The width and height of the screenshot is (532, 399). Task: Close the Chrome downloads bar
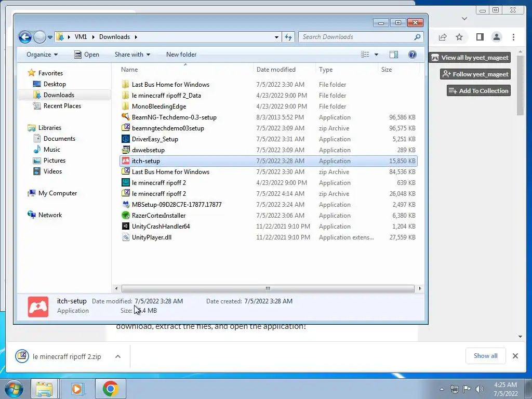pos(515,355)
